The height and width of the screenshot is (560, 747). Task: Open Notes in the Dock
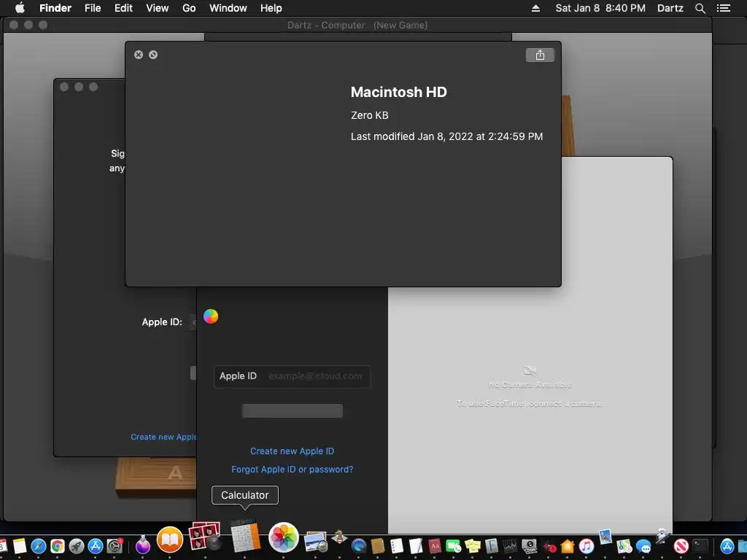tap(20, 545)
